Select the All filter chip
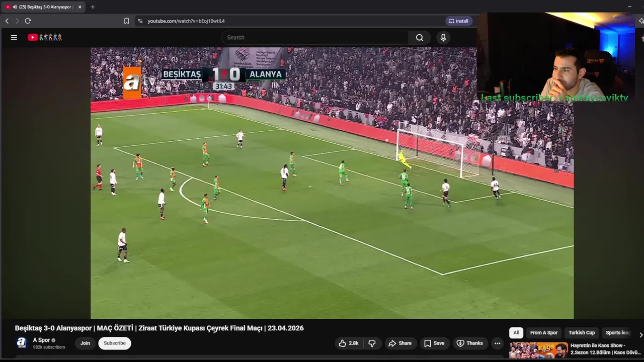The image size is (644, 362). (516, 333)
